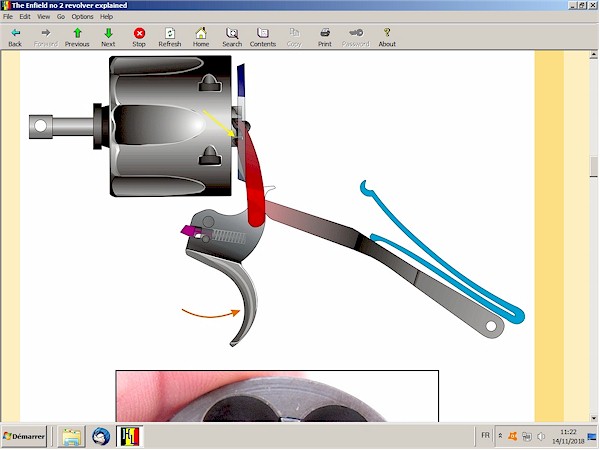The image size is (600, 450).
Task: Click the revolver mechanism diagram image
Action: [276, 201]
